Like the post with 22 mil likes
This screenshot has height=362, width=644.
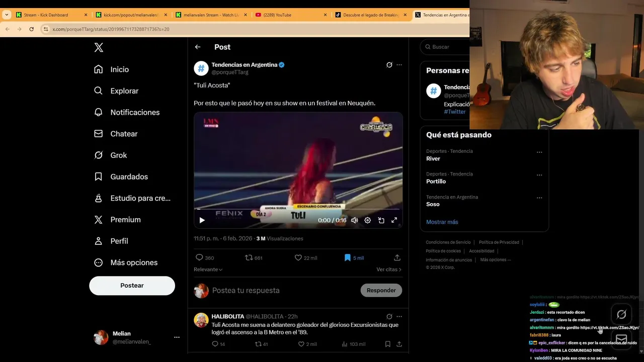[x=306, y=257]
